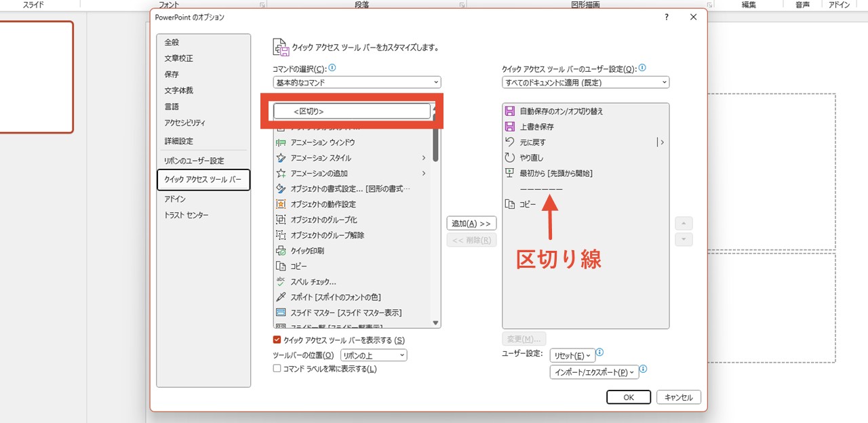
Task: Open the 文章校正 options category
Action: click(x=203, y=58)
